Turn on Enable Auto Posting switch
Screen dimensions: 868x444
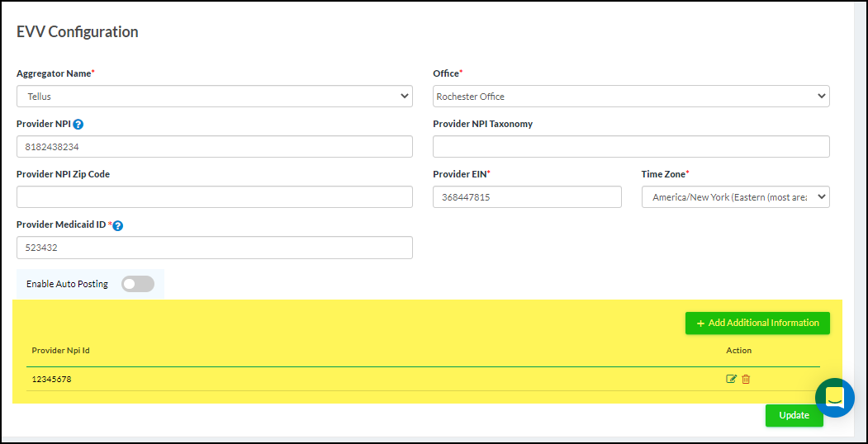pos(138,284)
